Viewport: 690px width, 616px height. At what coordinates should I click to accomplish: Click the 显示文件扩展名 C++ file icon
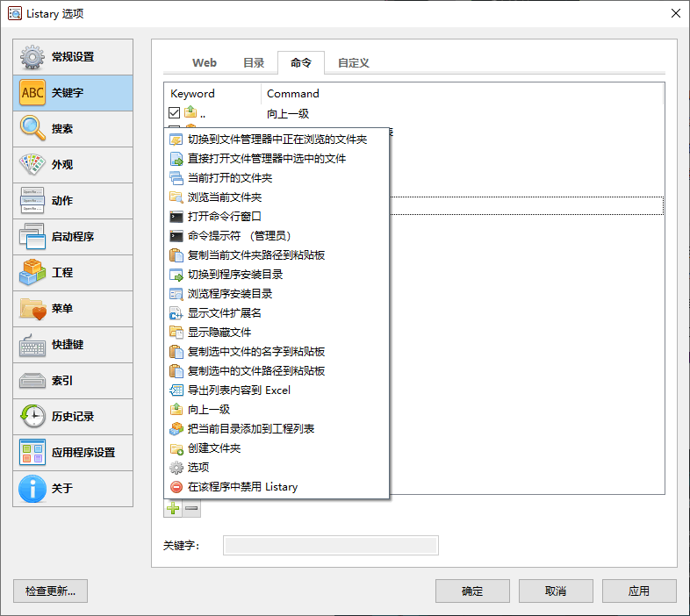click(x=176, y=313)
